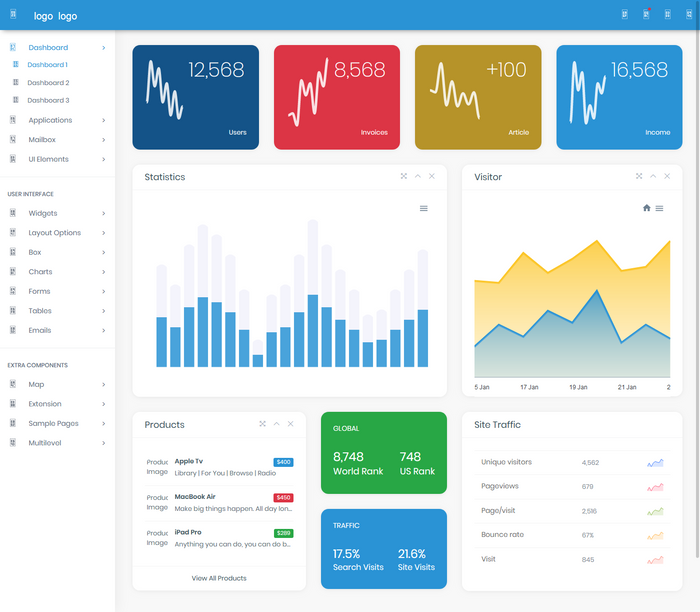Click the Pageviews sparkline icon
The image size is (700, 612).
pyautogui.click(x=655, y=487)
